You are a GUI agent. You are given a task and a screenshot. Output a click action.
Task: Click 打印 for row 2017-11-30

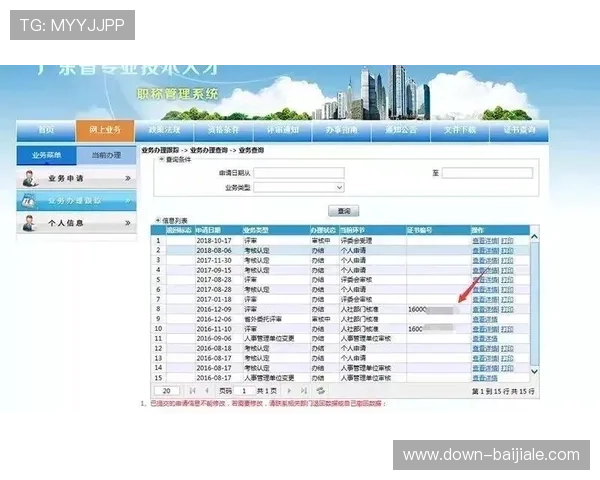click(x=507, y=261)
